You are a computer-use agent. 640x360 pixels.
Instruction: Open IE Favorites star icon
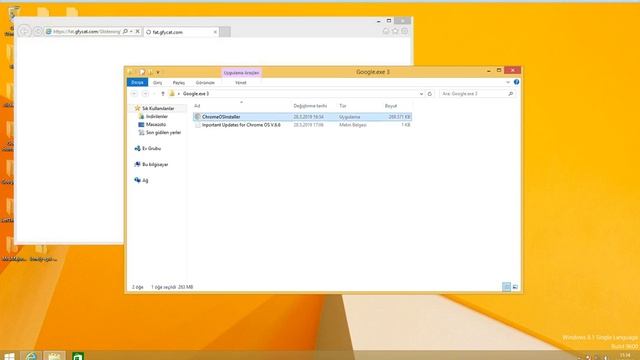tap(395, 31)
